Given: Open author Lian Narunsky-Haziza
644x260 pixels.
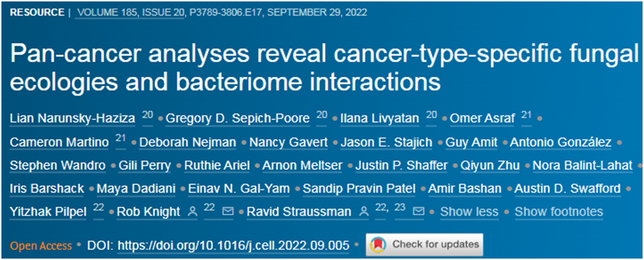Looking at the screenshot, I should click(x=72, y=120).
